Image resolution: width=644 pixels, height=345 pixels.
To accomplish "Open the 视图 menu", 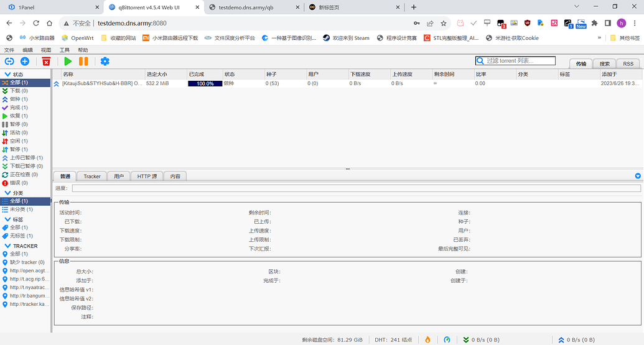I will pos(46,50).
